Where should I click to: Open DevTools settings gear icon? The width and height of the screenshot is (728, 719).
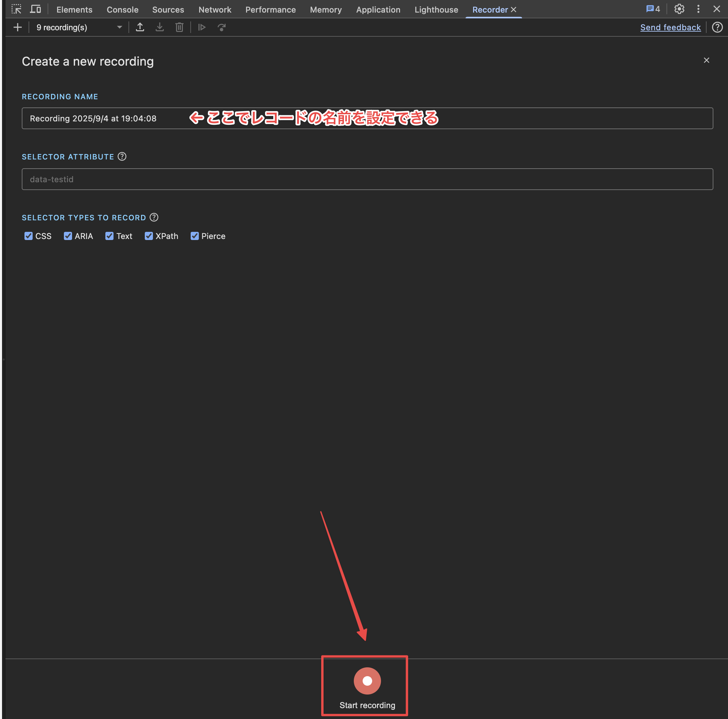point(679,9)
